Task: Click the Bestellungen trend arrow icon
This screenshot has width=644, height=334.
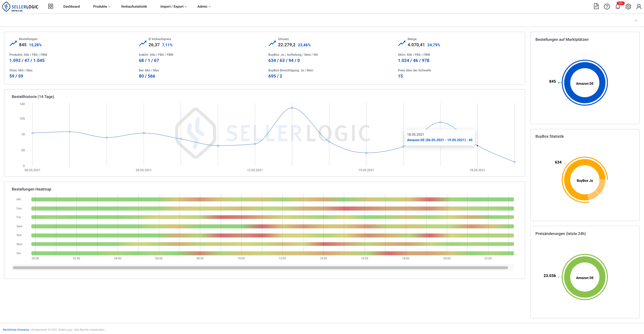Action: (13, 44)
